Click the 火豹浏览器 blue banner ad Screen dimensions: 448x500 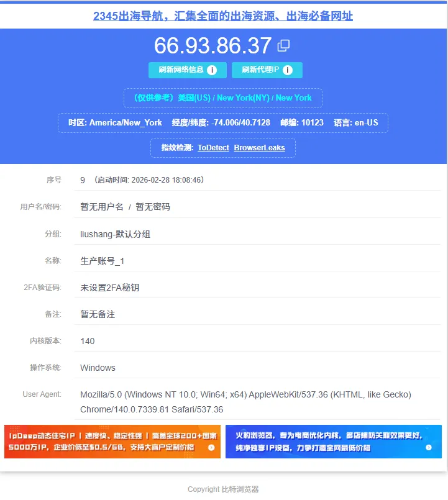334,442
